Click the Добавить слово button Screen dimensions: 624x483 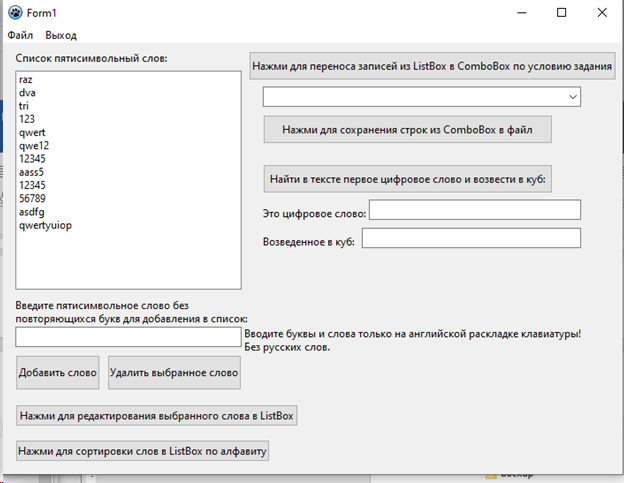tap(58, 373)
